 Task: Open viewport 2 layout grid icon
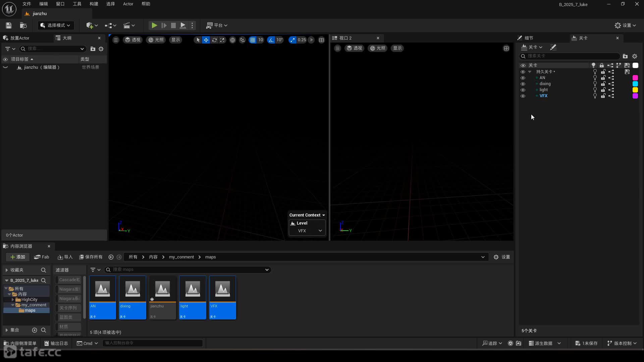coord(506,48)
